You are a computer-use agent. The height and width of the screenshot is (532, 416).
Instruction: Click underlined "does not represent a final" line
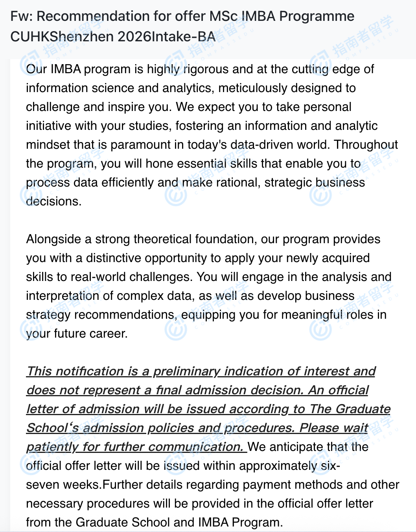click(x=197, y=390)
